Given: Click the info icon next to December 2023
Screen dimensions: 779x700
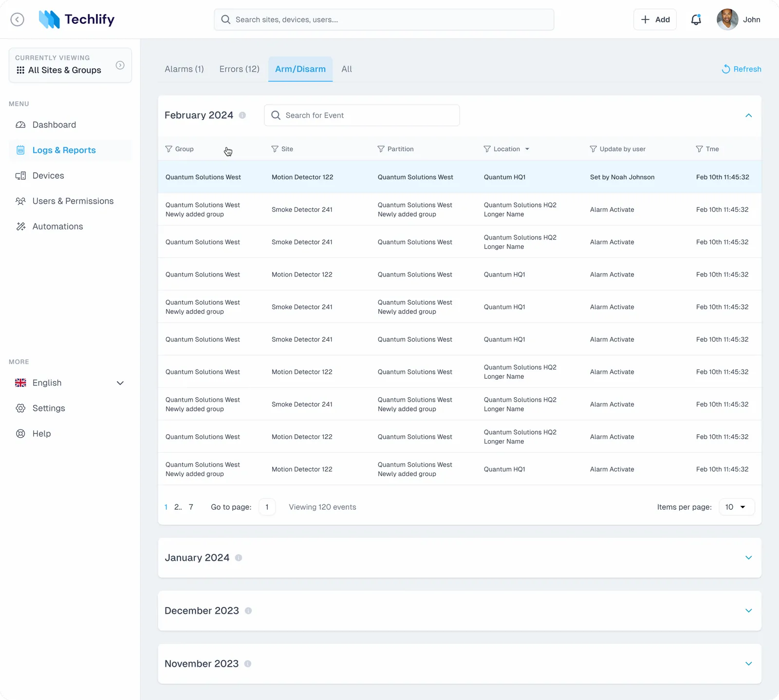Looking at the screenshot, I should click(248, 611).
